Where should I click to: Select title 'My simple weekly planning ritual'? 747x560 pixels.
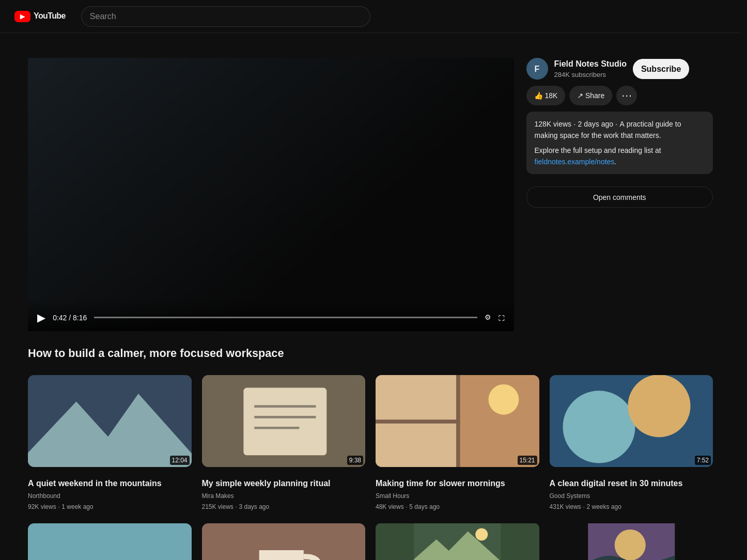pos(266,484)
